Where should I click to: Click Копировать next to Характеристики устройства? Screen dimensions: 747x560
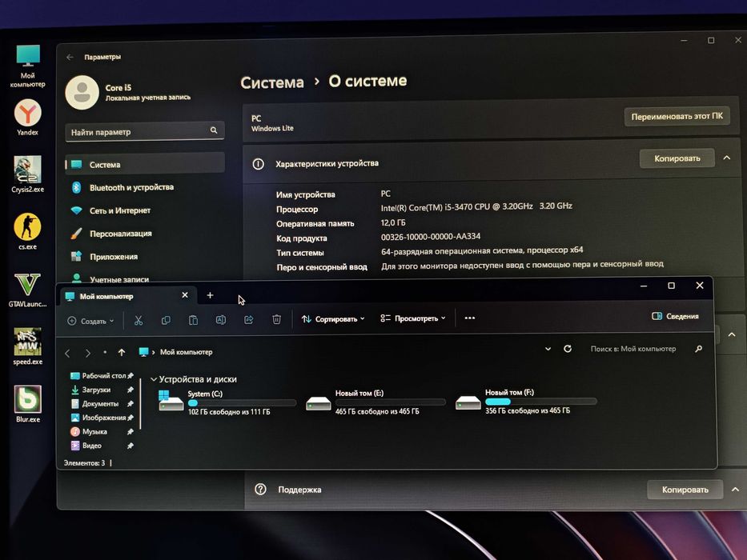tap(677, 158)
